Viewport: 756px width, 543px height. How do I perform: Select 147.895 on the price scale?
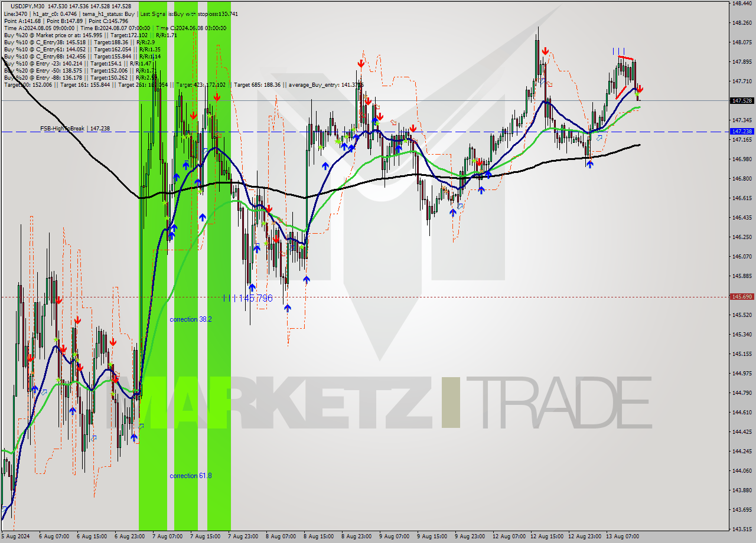(742, 62)
